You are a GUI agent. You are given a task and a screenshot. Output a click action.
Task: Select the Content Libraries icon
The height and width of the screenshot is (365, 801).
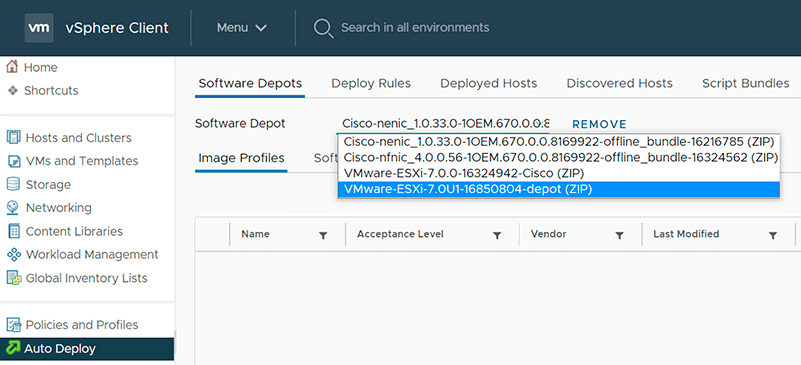tap(13, 231)
